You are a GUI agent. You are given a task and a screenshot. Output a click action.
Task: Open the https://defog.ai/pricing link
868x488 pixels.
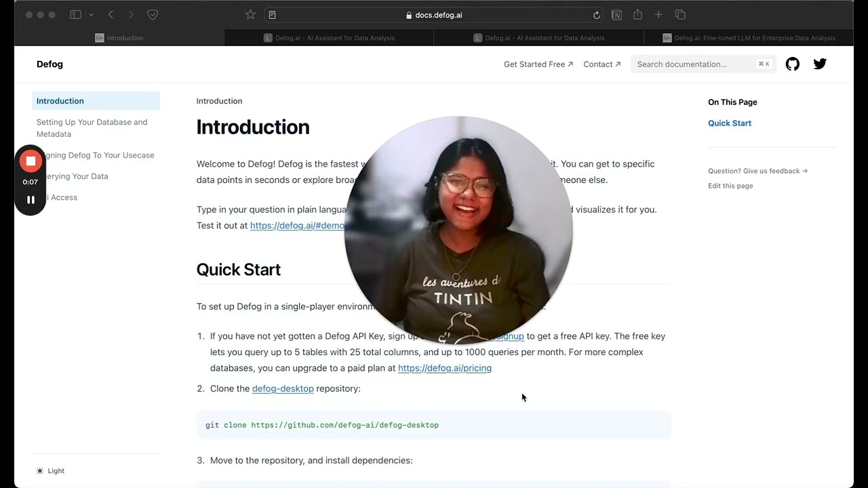(445, 368)
